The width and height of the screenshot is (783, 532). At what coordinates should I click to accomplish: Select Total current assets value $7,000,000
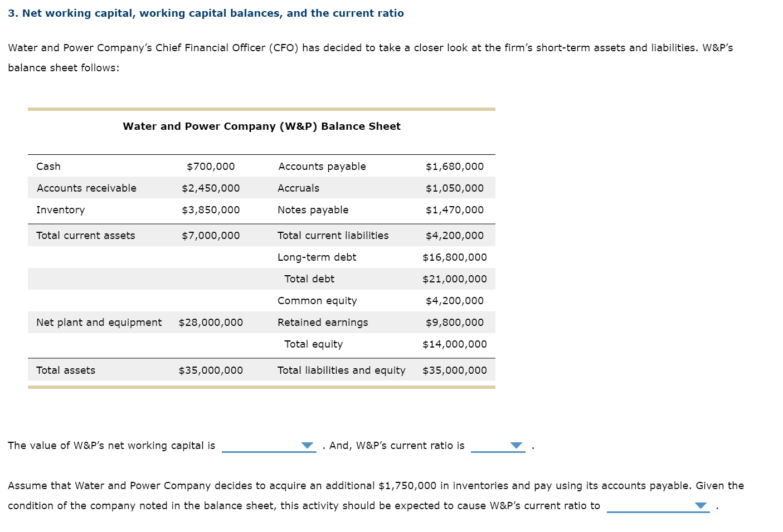(x=211, y=235)
